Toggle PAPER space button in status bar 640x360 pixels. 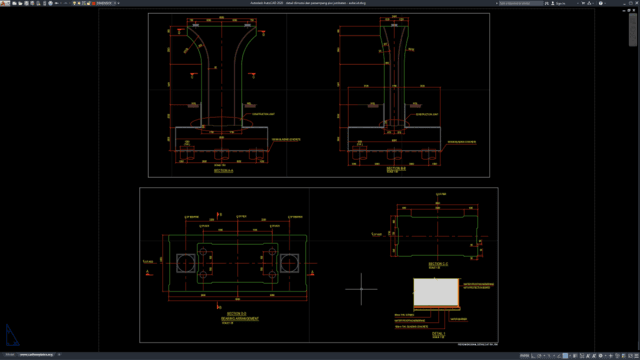[524, 356]
